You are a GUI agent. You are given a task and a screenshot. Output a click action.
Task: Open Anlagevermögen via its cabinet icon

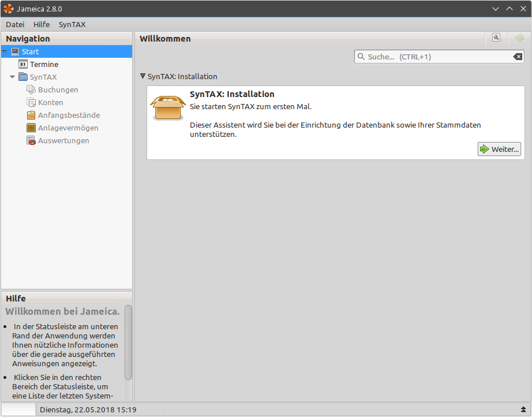(31, 128)
